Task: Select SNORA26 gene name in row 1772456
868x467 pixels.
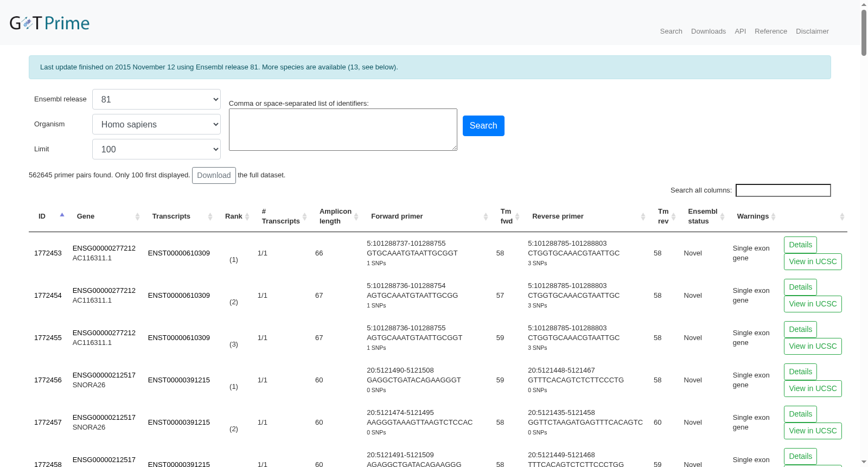Action: (x=89, y=385)
